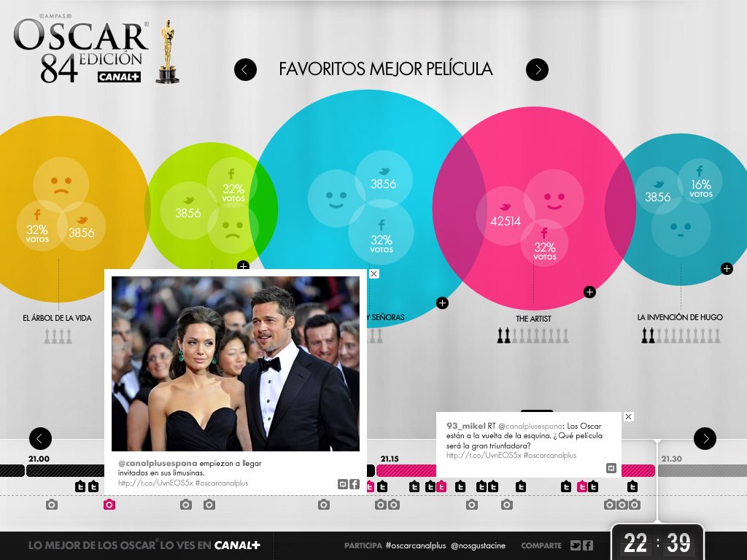Expand the blue bubble with its plus button

442,303
